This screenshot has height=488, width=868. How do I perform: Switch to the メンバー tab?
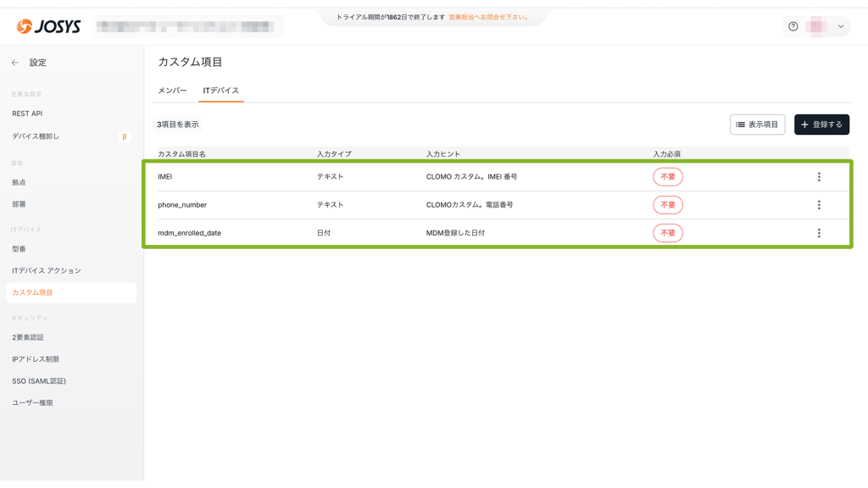pos(172,91)
